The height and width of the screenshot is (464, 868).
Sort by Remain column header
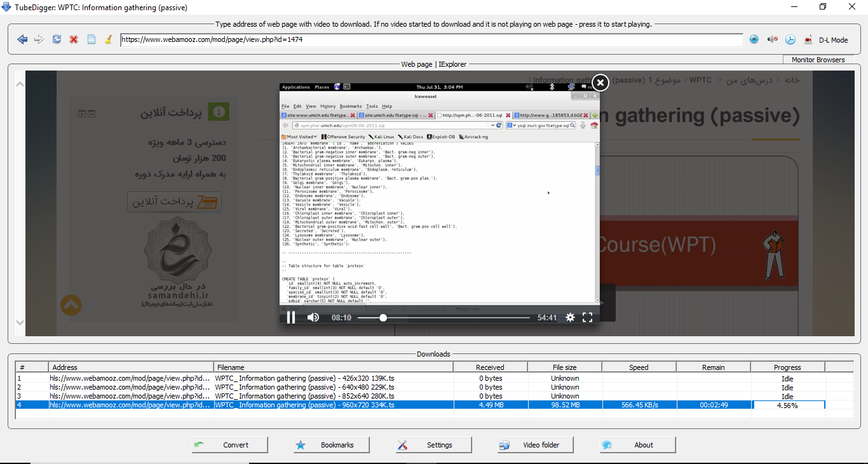click(713, 367)
